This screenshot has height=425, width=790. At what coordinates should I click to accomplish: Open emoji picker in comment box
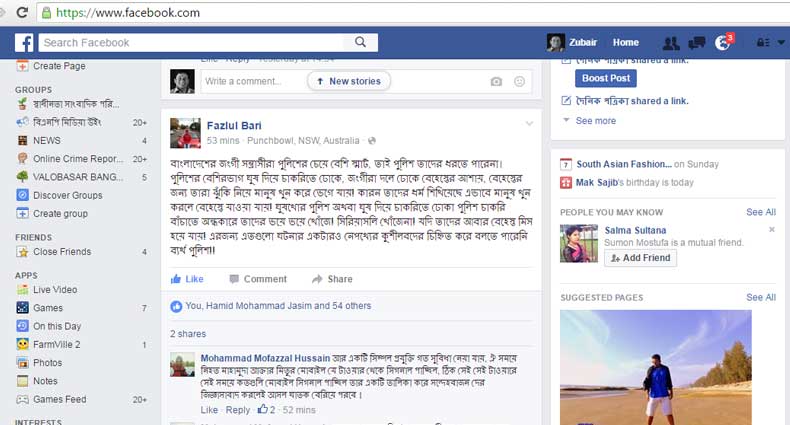click(x=519, y=81)
